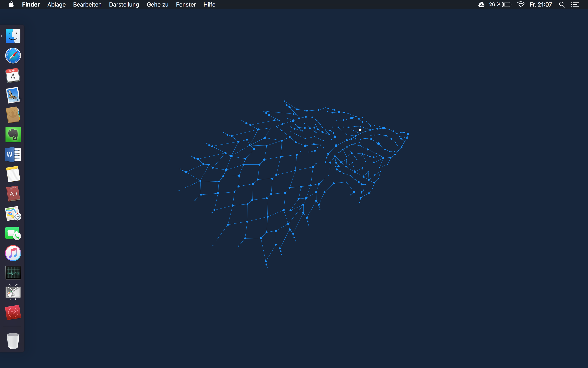Open the Finder application menu
This screenshot has height=368, width=588.
[31, 5]
